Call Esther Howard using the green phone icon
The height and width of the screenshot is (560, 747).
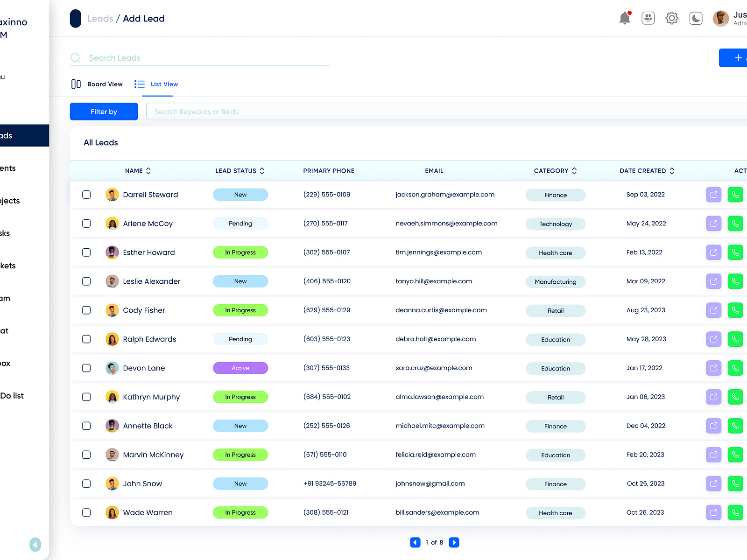[x=735, y=252]
